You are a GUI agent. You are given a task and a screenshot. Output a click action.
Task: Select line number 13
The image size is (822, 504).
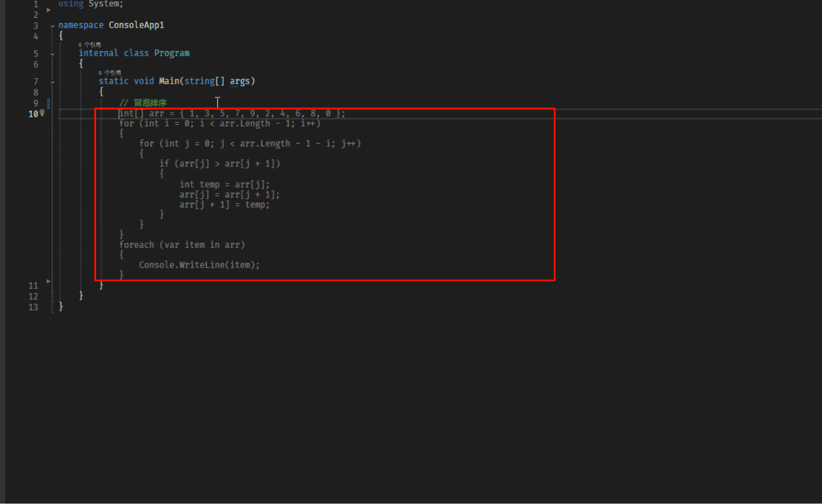33,307
